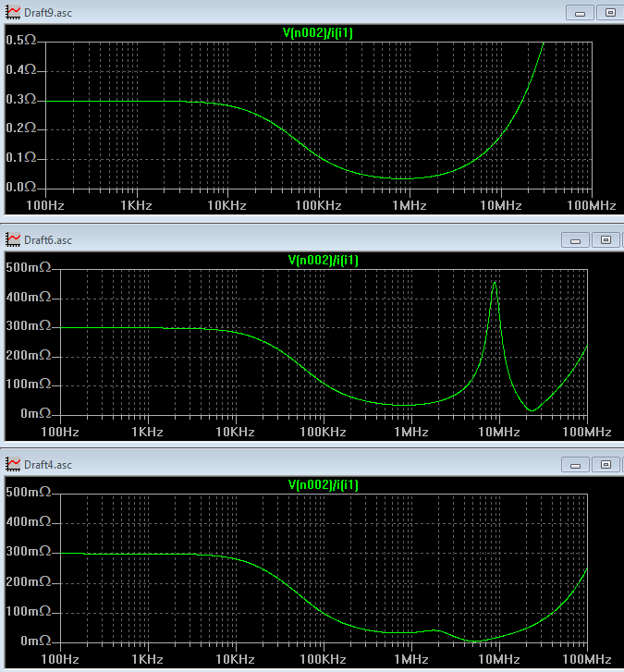
Task: Click the 1KHz axis label in Draft6
Action: click(x=147, y=432)
